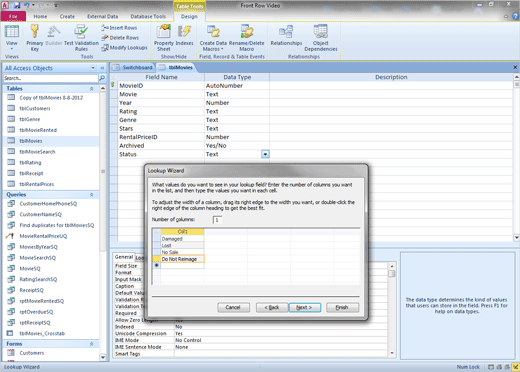520x372 pixels.
Task: Click Finish in Lookup Wizard
Action: pyautogui.click(x=342, y=307)
